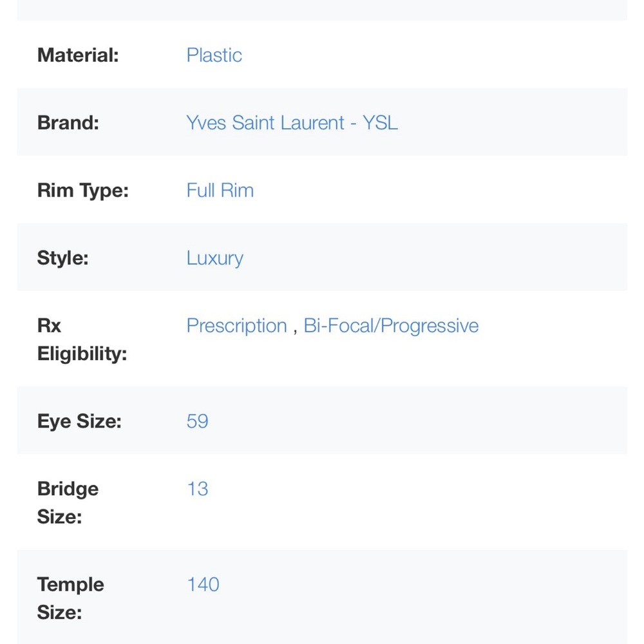Open the Bi-Focal/Progressive link

391,326
